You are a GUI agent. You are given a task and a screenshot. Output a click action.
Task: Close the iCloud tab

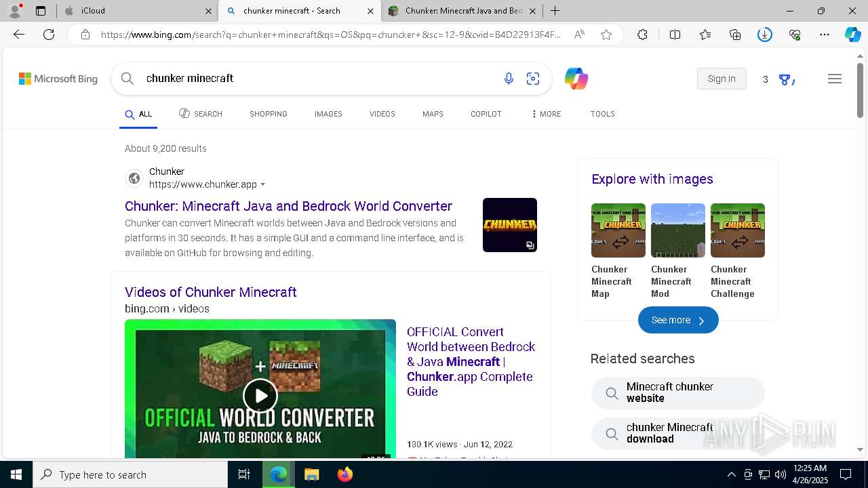pos(208,11)
